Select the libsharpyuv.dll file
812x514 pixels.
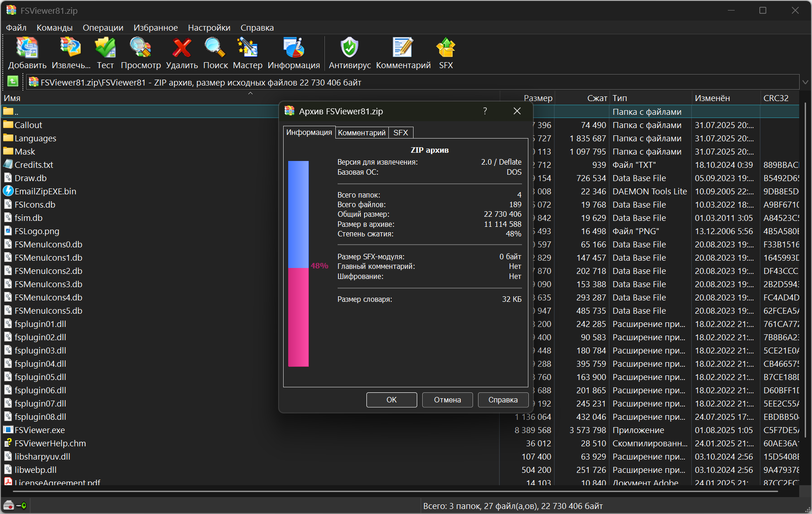click(x=43, y=456)
